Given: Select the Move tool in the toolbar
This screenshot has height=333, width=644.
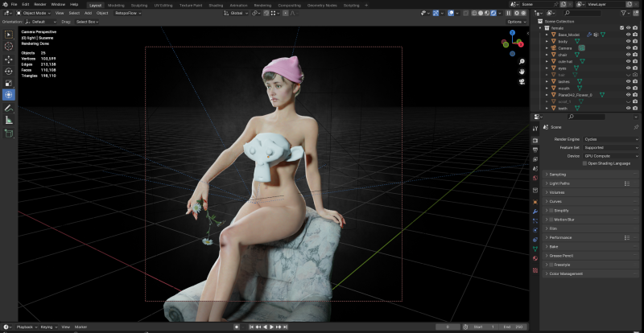Looking at the screenshot, I should click(x=9, y=59).
